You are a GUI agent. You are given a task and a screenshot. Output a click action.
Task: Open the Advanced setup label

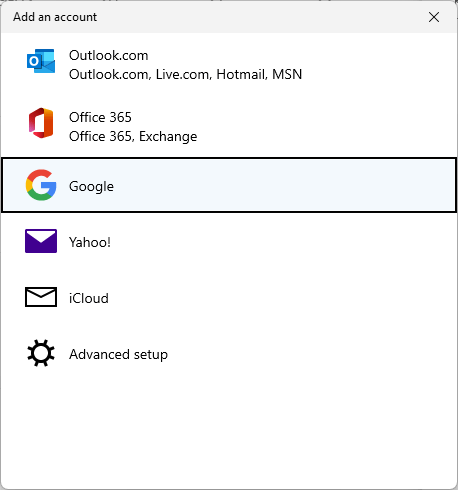tap(118, 354)
